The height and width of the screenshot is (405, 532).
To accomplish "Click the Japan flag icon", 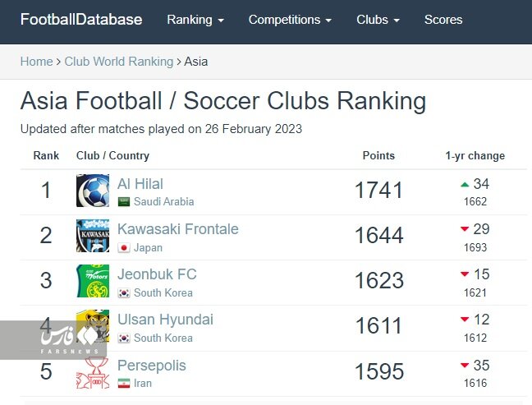I will pos(124,247).
